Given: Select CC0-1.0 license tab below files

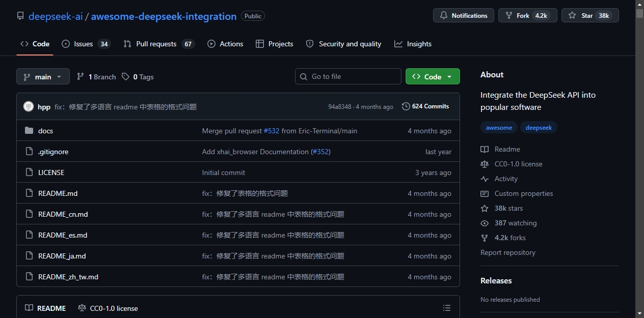Looking at the screenshot, I should pyautogui.click(x=108, y=308).
